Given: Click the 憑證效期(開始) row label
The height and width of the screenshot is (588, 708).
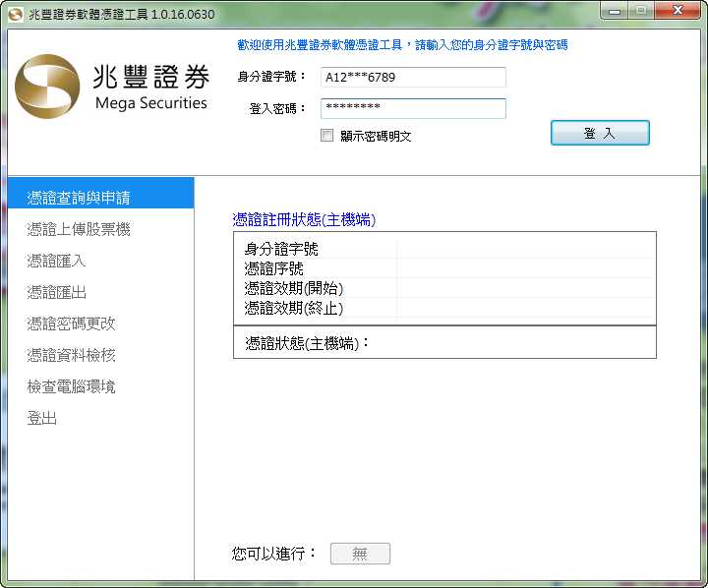Looking at the screenshot, I should click(x=293, y=288).
